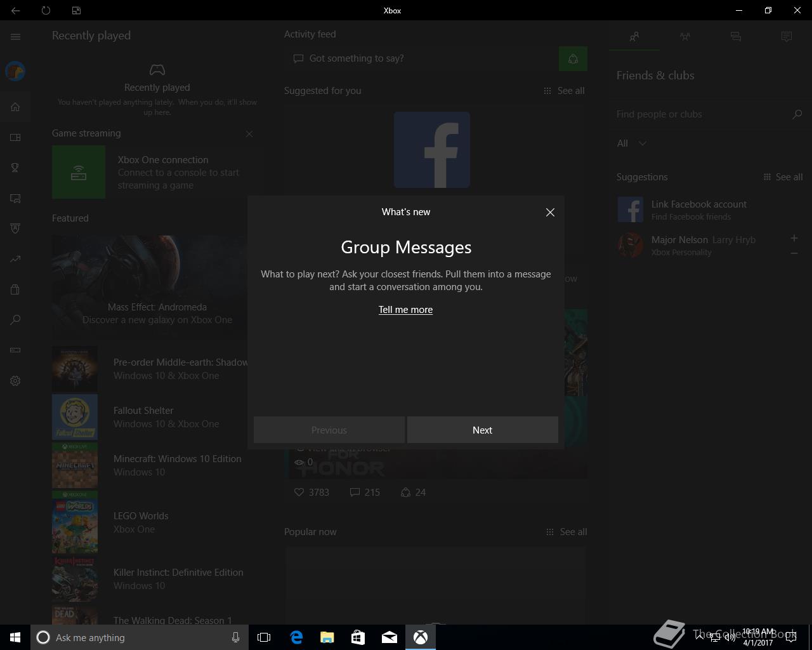
Task: Open Windows Store from taskbar
Action: (358, 637)
